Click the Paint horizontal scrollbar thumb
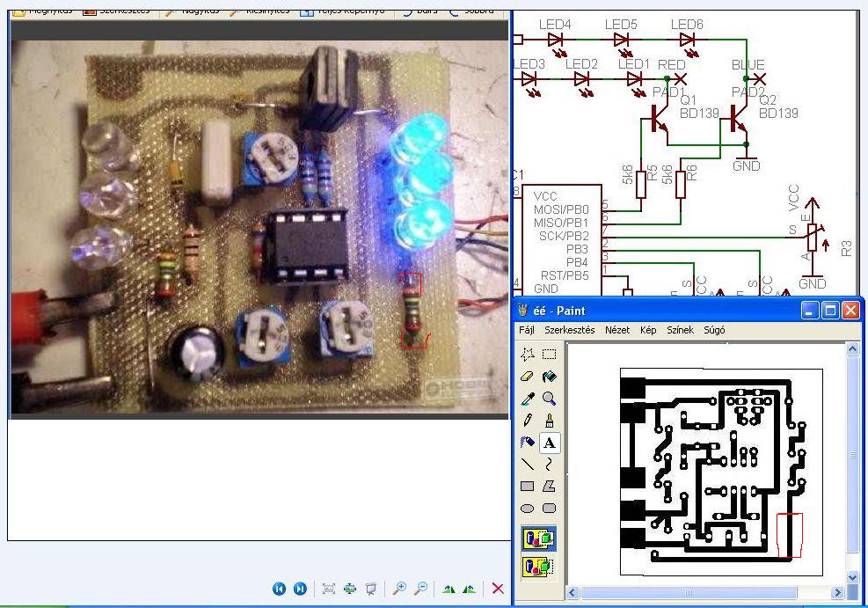Screen dimensions: 868x608 coord(689,592)
